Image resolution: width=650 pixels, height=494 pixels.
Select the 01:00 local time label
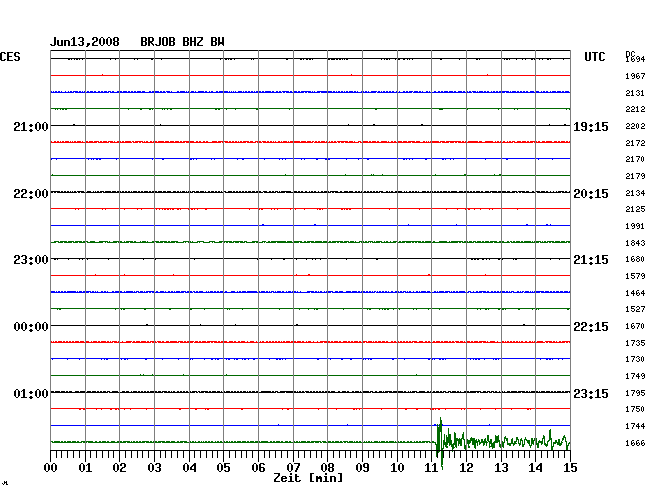click(31, 393)
